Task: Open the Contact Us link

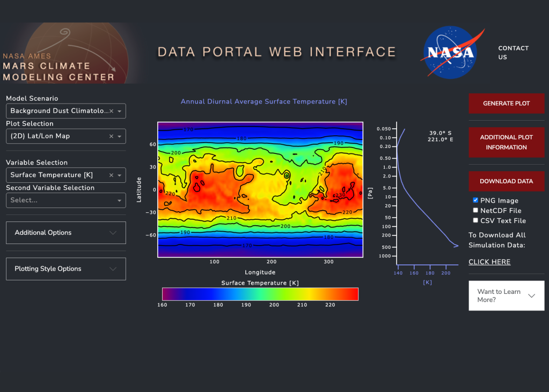Action: point(513,53)
